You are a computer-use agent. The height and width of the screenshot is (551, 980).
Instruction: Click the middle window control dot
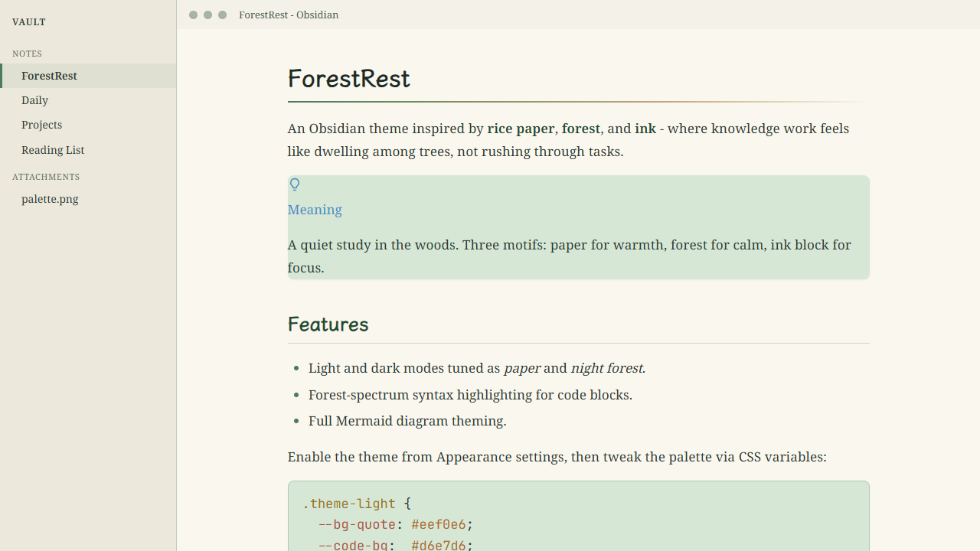pyautogui.click(x=207, y=15)
